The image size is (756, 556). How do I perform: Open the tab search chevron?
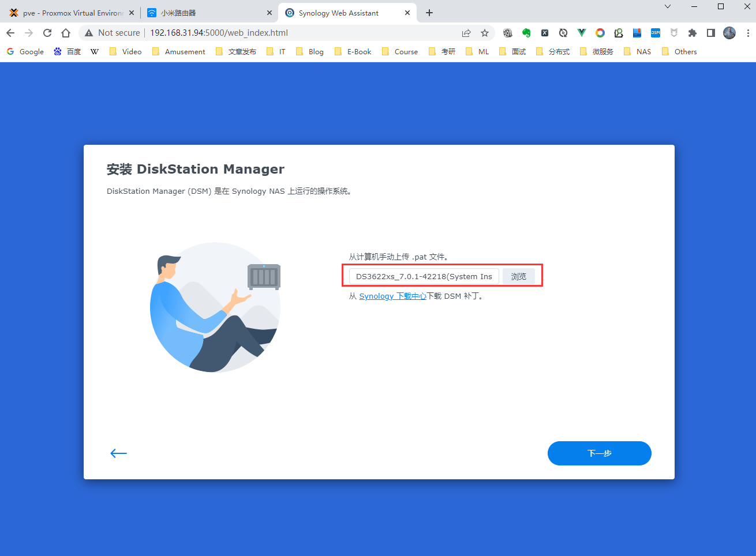(668, 6)
